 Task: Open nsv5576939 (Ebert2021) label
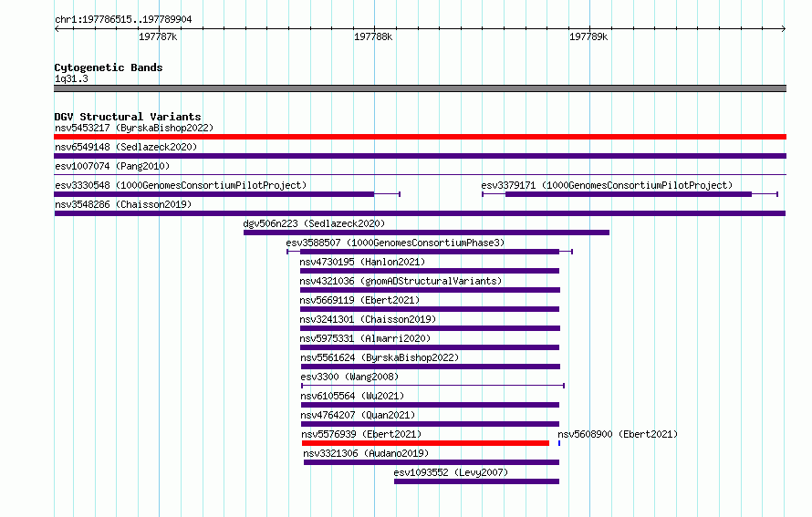pyautogui.click(x=361, y=434)
